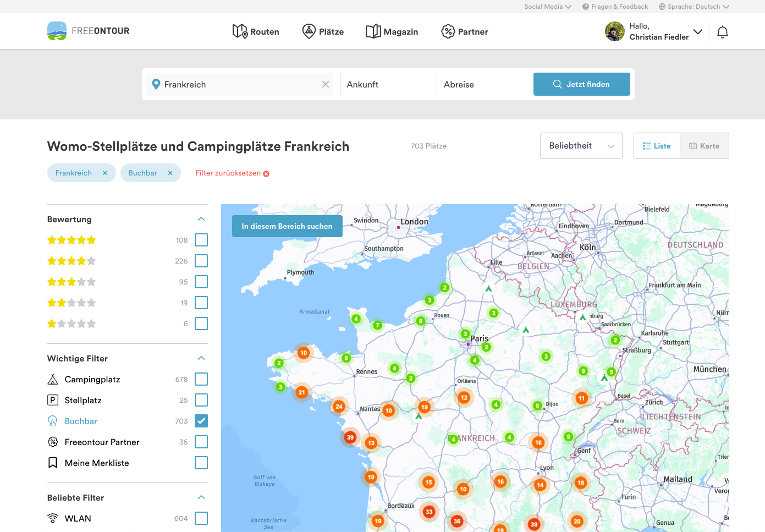Open map cluster 21 in Brittany
The image size is (765, 532).
301,392
